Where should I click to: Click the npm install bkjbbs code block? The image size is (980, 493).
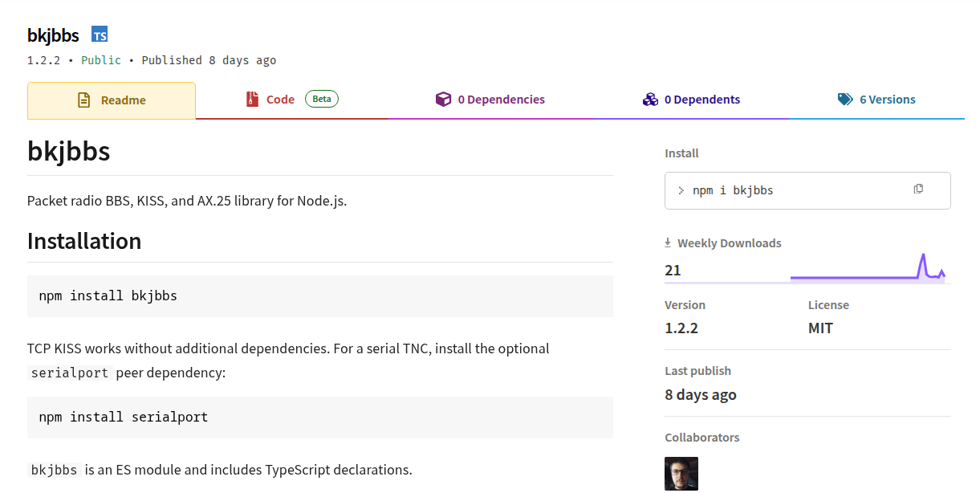click(x=320, y=295)
